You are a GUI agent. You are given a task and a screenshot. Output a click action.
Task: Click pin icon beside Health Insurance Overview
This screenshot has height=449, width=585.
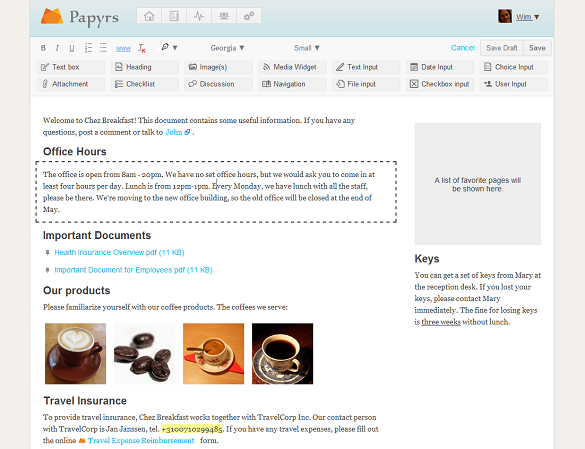pos(47,253)
